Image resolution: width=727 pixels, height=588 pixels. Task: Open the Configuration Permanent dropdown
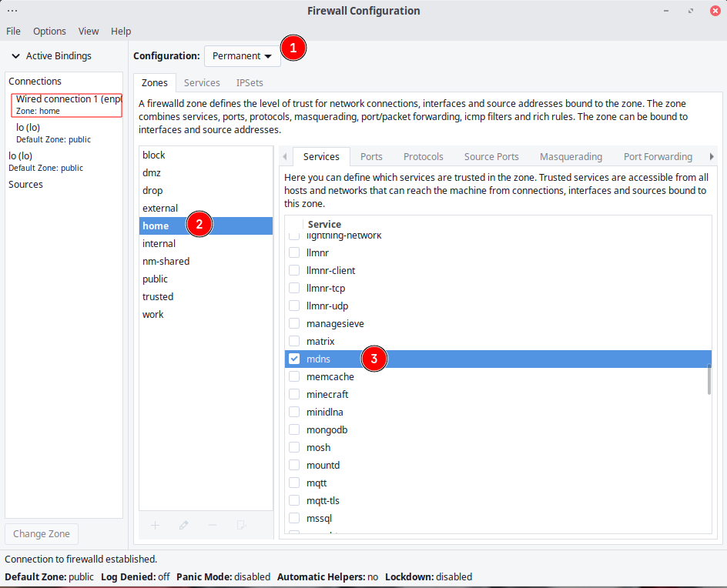point(242,55)
